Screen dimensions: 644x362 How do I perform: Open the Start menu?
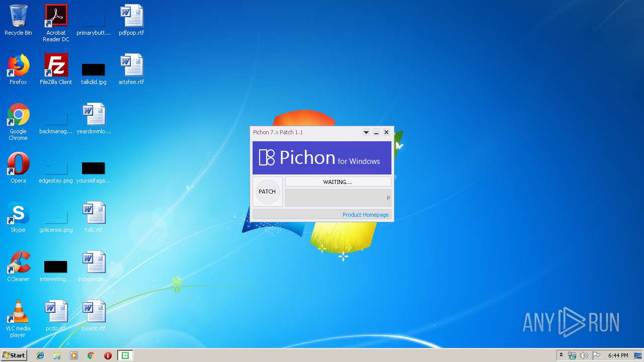pos(14,355)
